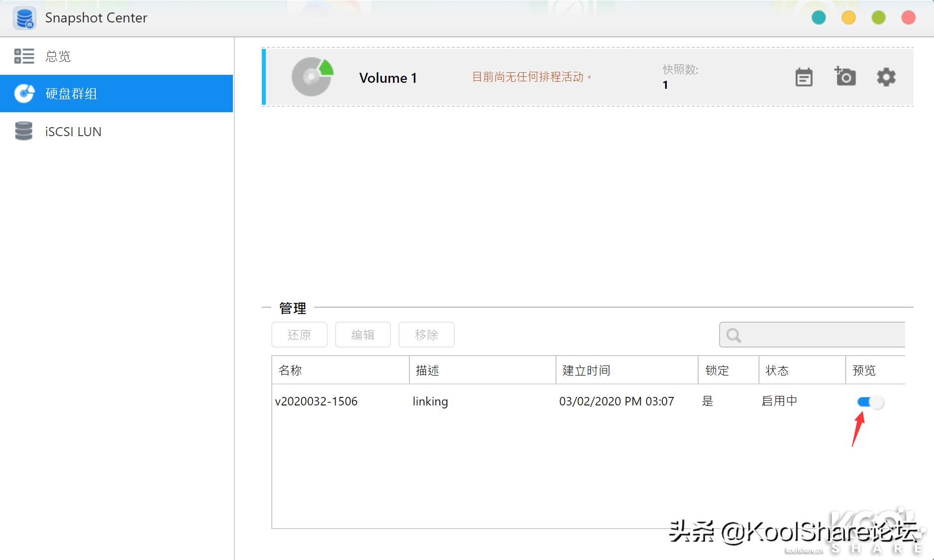Open the iSCSI LUN section in sidebar
This screenshot has height=560, width=934.
click(23, 131)
